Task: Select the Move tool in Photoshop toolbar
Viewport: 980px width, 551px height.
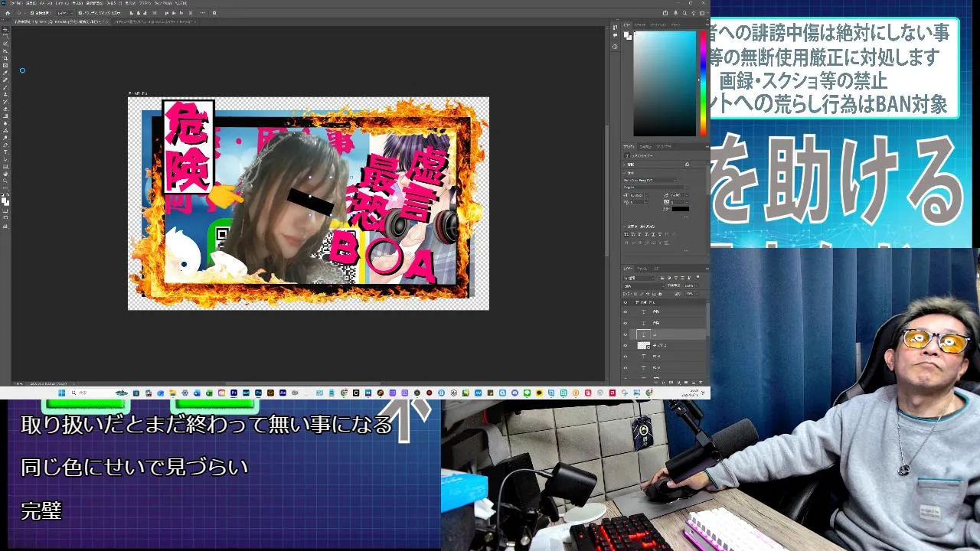Action: (5, 29)
